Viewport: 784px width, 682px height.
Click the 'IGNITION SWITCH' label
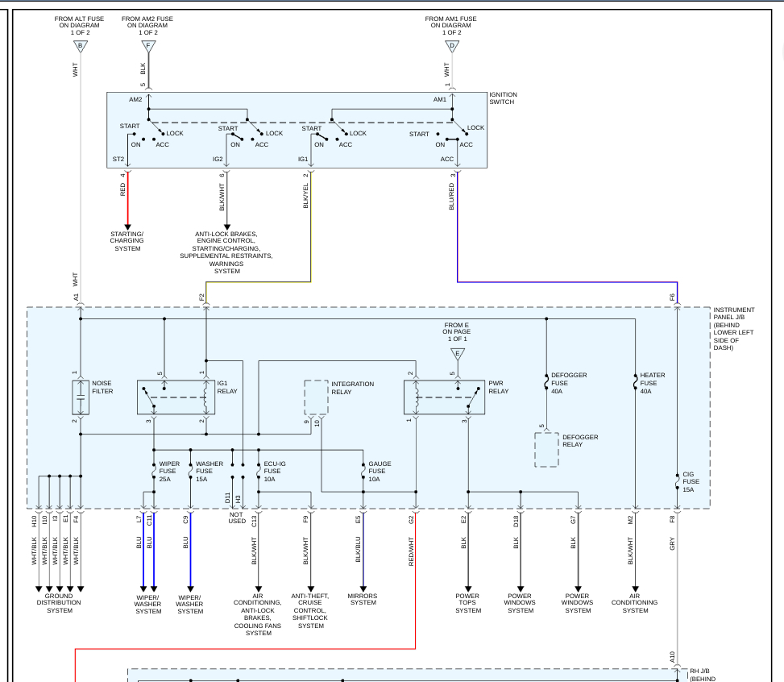point(503,98)
